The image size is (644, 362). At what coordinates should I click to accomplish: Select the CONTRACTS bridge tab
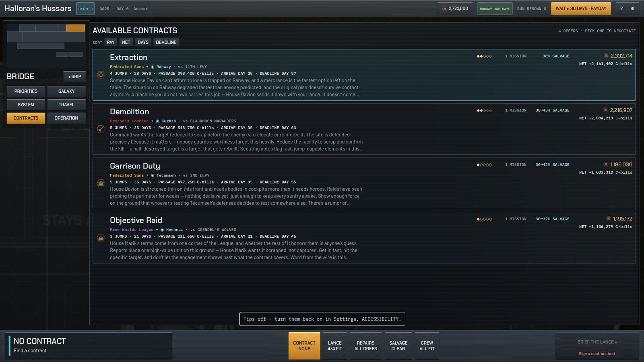[x=26, y=118]
